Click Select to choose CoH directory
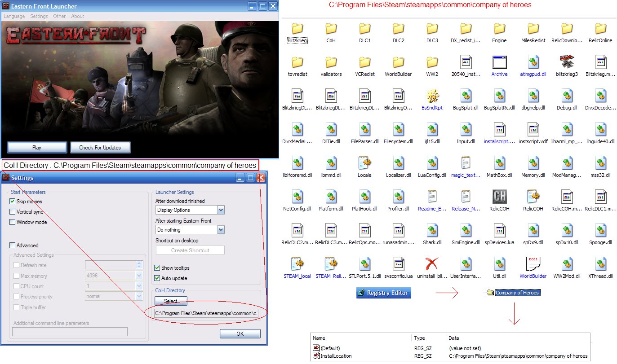617x364 pixels. [x=171, y=301]
